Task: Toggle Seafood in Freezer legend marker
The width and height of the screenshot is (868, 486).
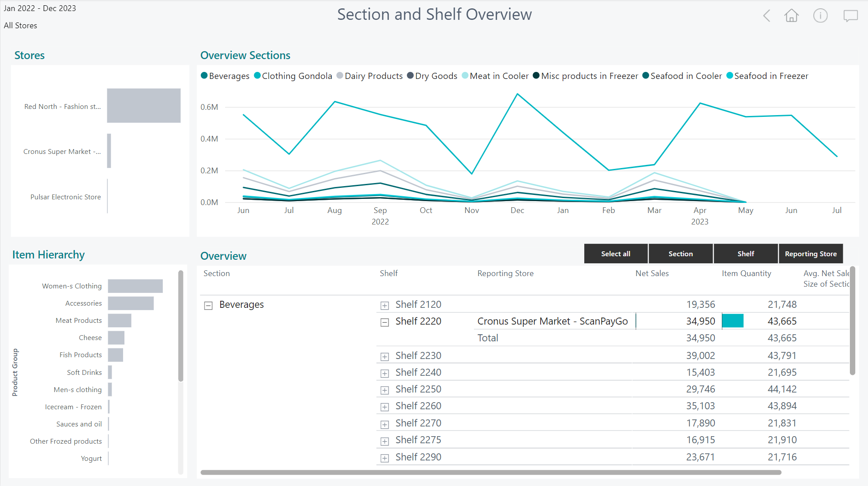Action: pyautogui.click(x=729, y=76)
